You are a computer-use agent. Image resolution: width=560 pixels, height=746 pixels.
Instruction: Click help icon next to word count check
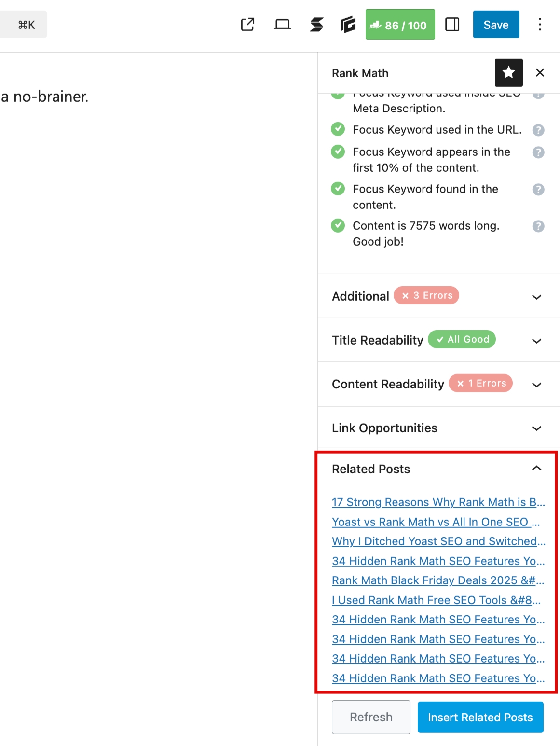538,226
